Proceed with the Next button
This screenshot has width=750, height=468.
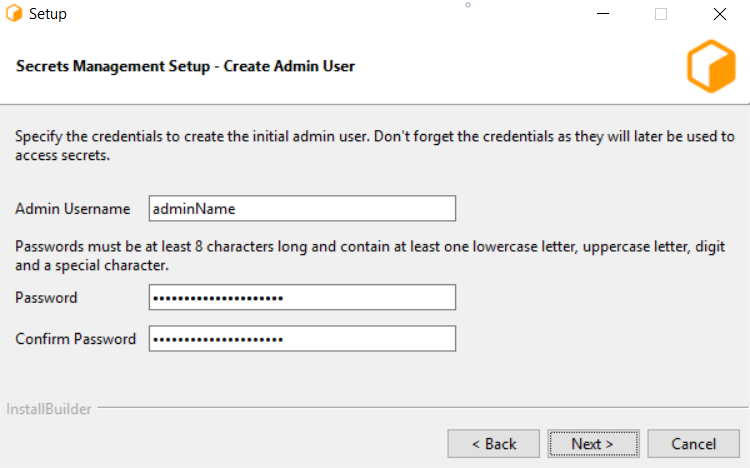(593, 444)
